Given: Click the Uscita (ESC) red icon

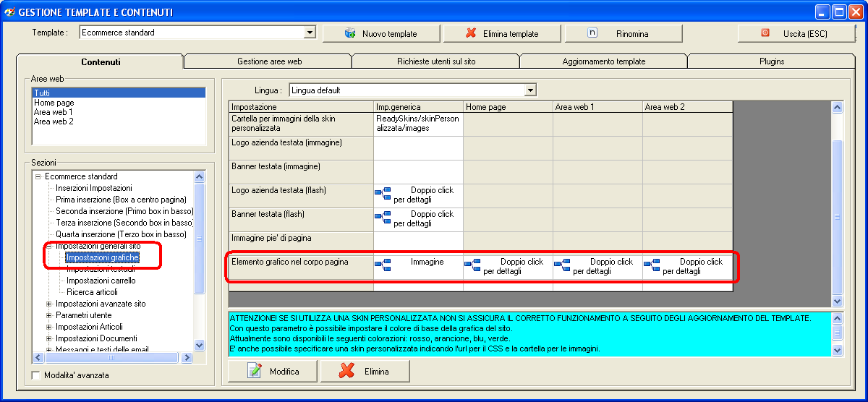Looking at the screenshot, I should pos(765,33).
